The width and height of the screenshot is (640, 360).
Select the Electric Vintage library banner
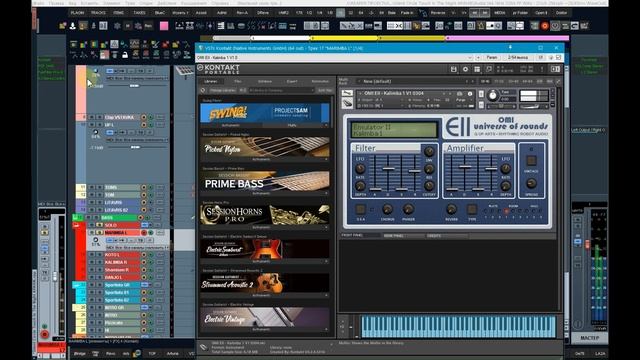click(x=264, y=317)
